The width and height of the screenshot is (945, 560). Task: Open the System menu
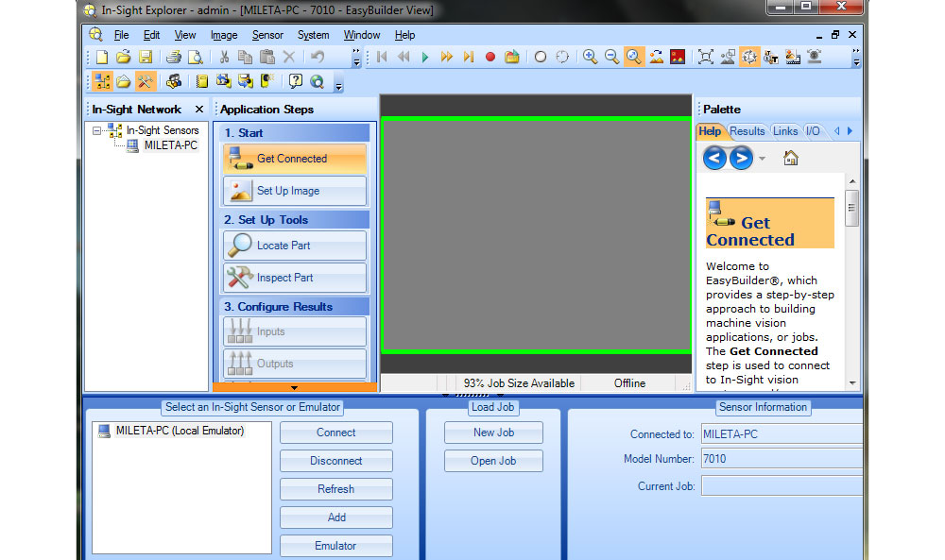click(314, 35)
